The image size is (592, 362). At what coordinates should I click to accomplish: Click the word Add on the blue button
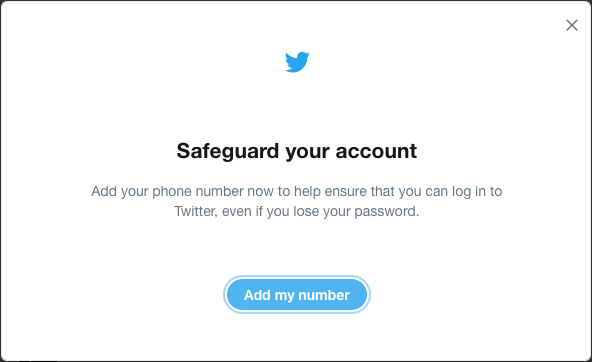click(x=257, y=295)
